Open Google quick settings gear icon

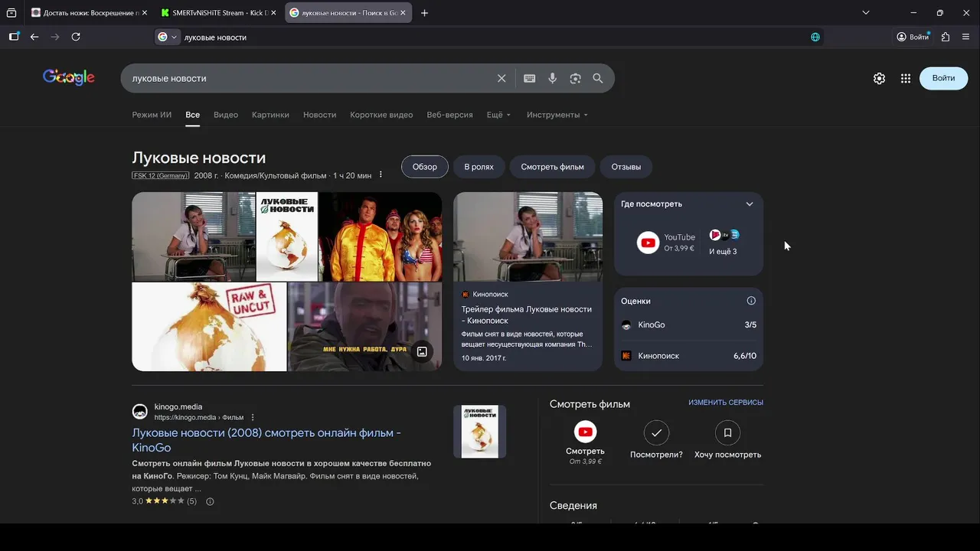[x=879, y=78]
